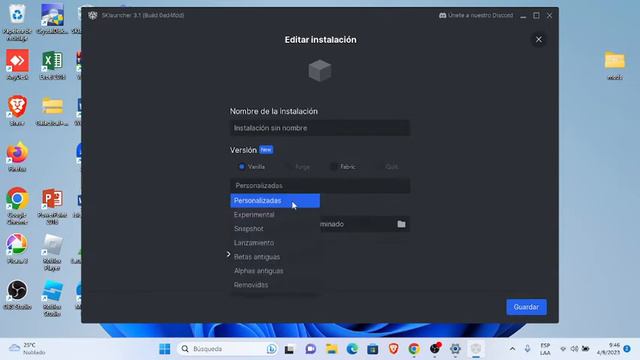Image resolution: width=640 pixels, height=360 pixels.
Task: Open the Chat app in the taskbar
Action: point(311,349)
